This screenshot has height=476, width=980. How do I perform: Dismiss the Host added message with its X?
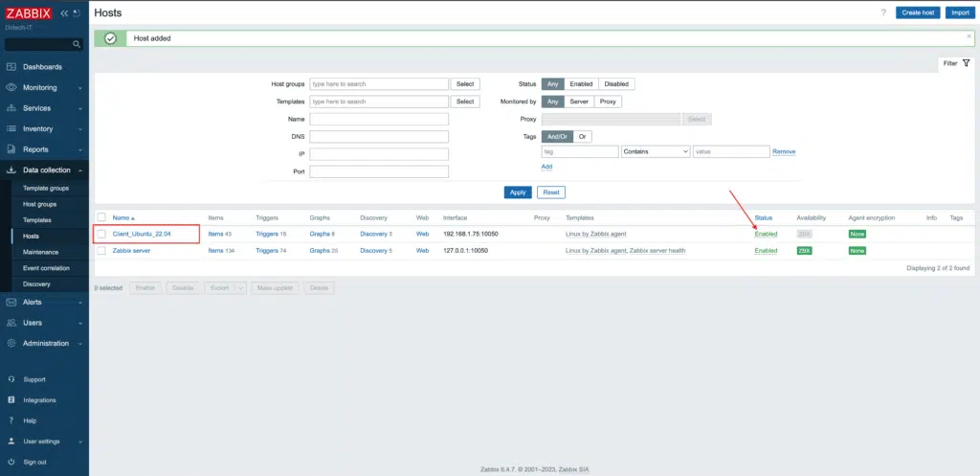point(969,36)
